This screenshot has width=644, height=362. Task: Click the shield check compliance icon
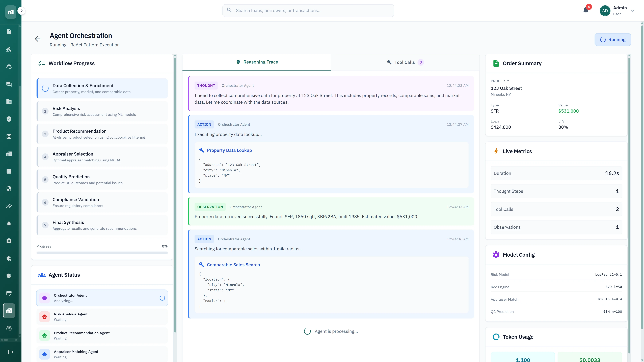(9, 119)
